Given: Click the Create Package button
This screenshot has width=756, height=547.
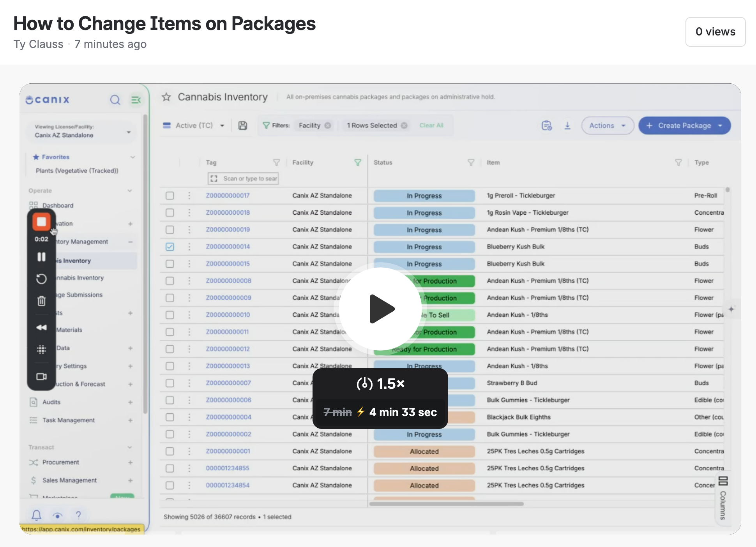Looking at the screenshot, I should 684,125.
